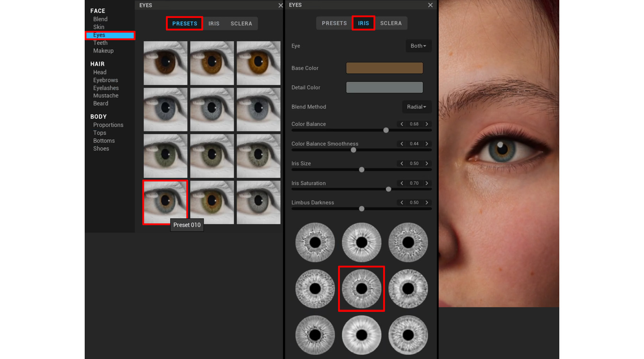This screenshot has height=359, width=644.
Task: Decrease Iris Saturation with left arrow
Action: pos(402,183)
